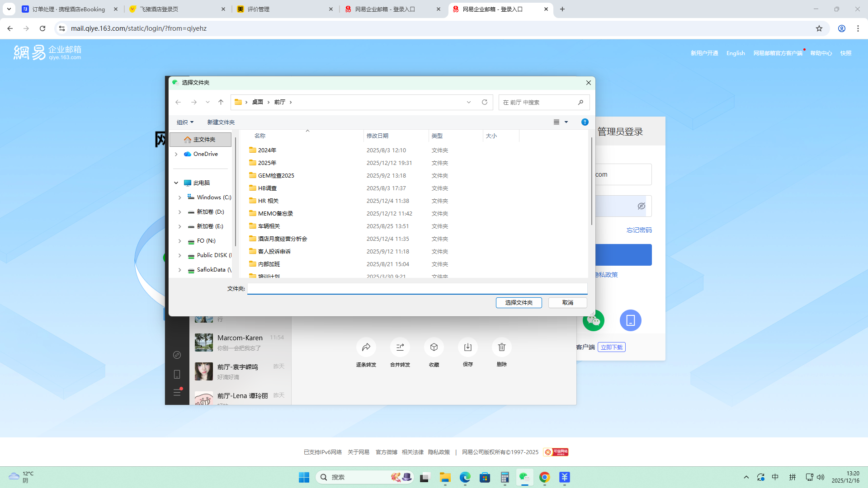Toggle password visibility eye icon
Image resolution: width=868 pixels, height=488 pixels.
coord(641,206)
